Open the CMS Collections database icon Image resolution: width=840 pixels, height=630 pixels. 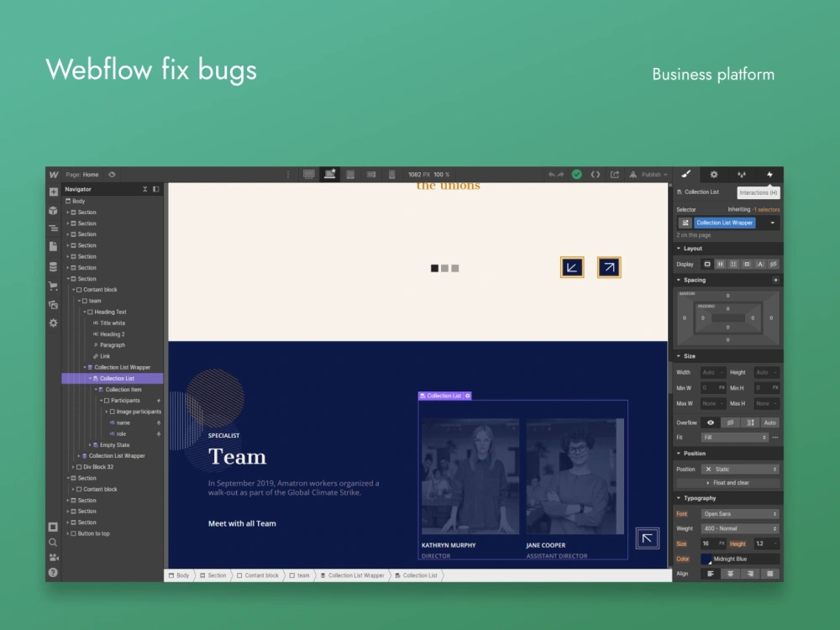click(x=53, y=266)
